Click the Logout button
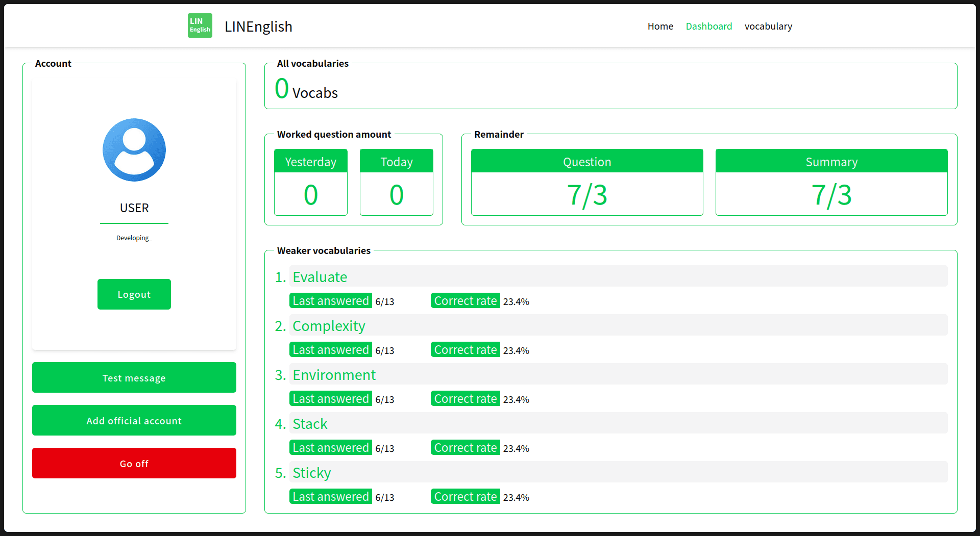 pos(134,294)
